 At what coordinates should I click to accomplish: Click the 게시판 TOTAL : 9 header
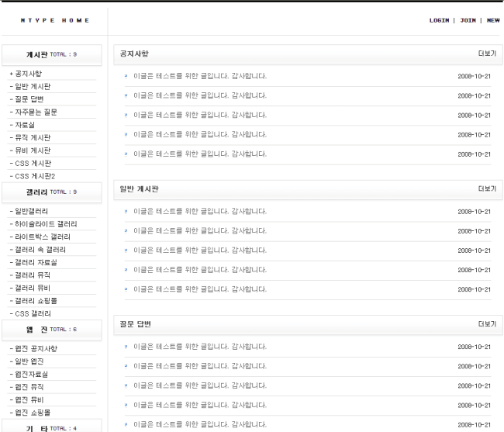(x=52, y=54)
